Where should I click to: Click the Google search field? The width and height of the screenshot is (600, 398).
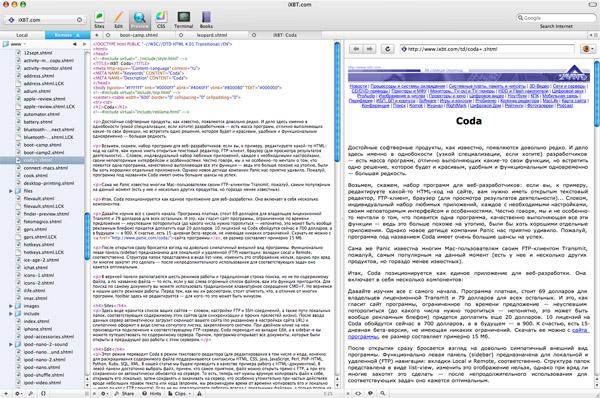pyautogui.click(x=556, y=18)
